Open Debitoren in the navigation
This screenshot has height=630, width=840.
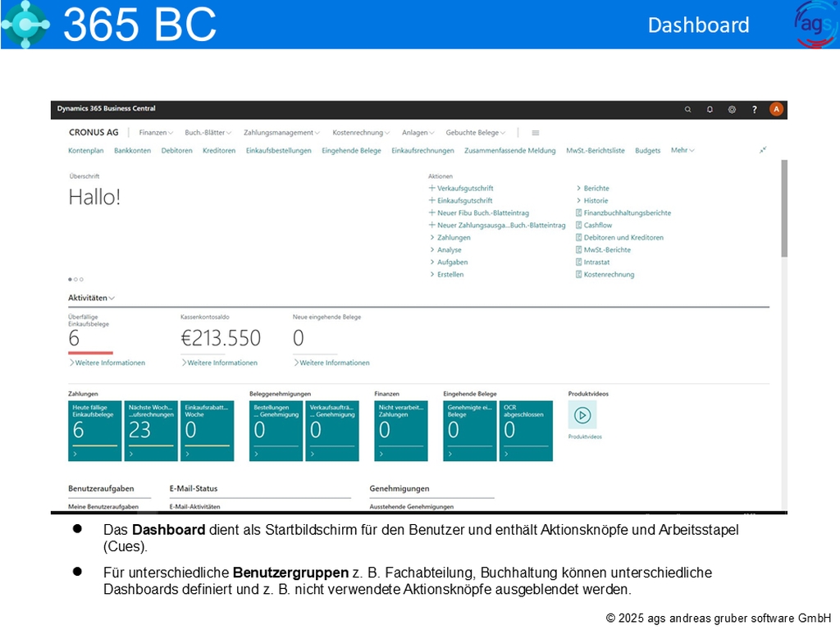(177, 151)
